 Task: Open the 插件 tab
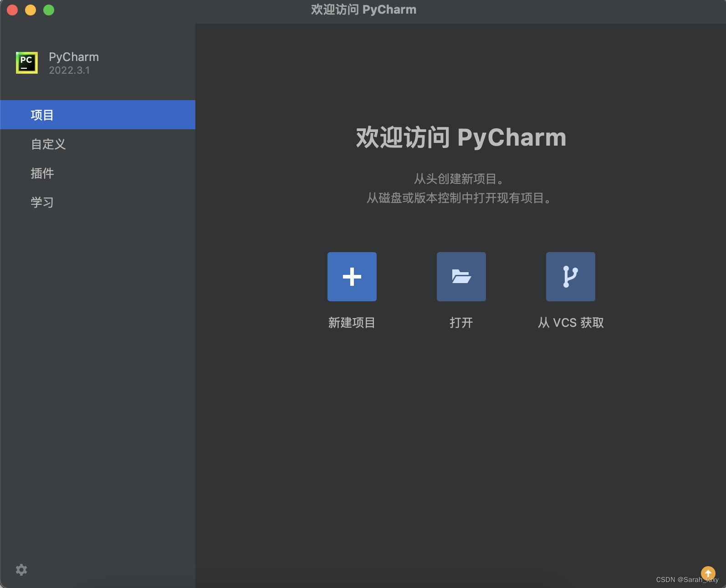[97, 173]
